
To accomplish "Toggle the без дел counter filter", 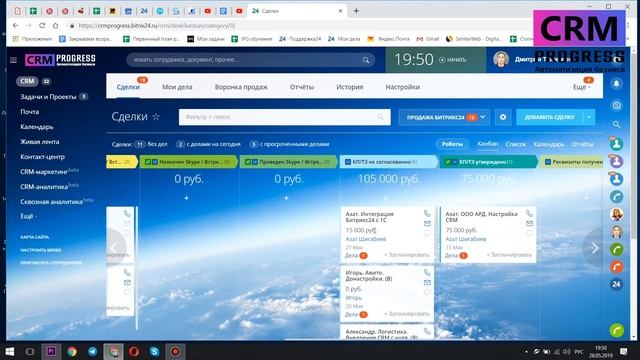I will pyautogui.click(x=151, y=144).
